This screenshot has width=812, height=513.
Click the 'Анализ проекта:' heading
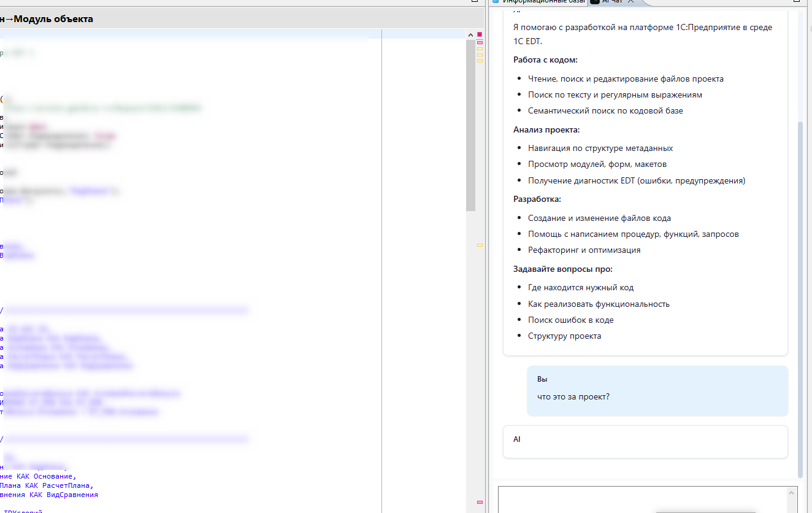(x=546, y=130)
